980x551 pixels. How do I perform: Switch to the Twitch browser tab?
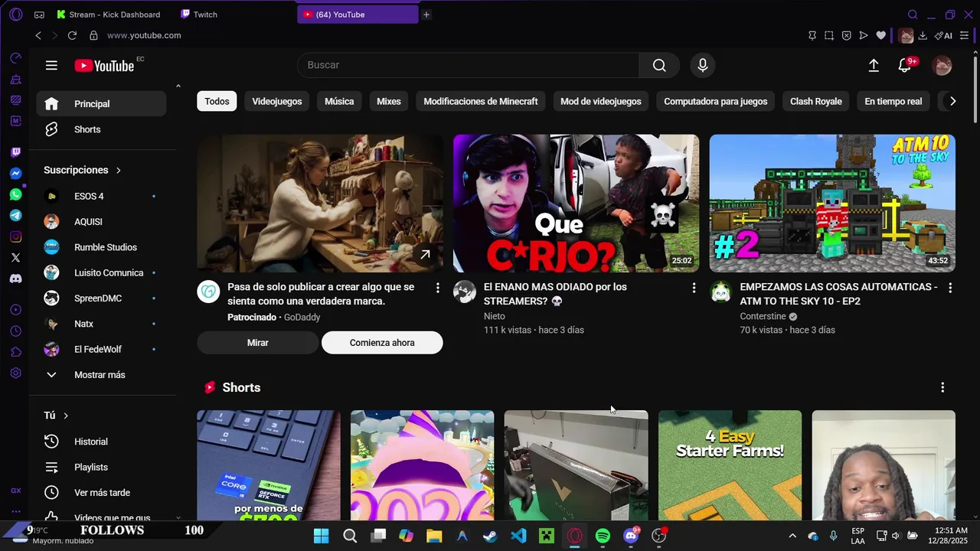click(x=234, y=15)
